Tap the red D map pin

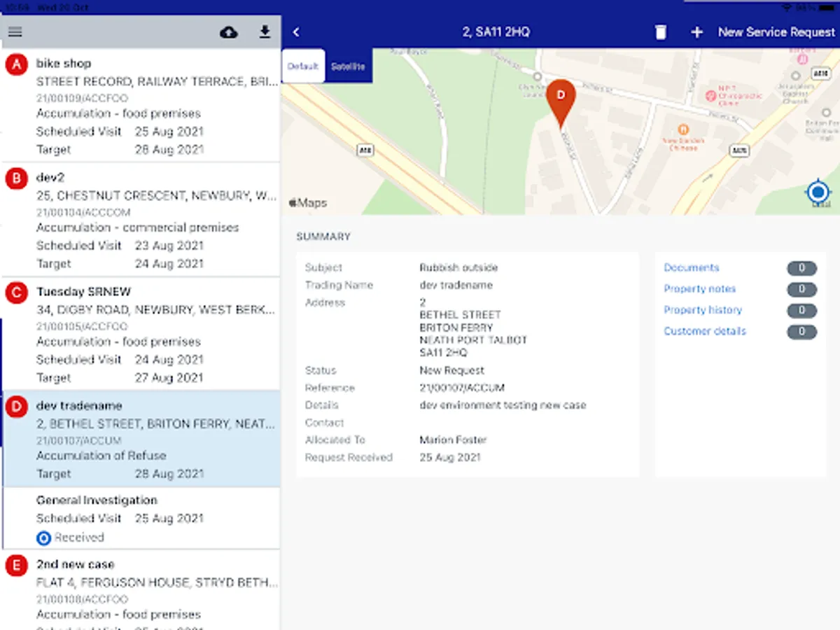560,98
